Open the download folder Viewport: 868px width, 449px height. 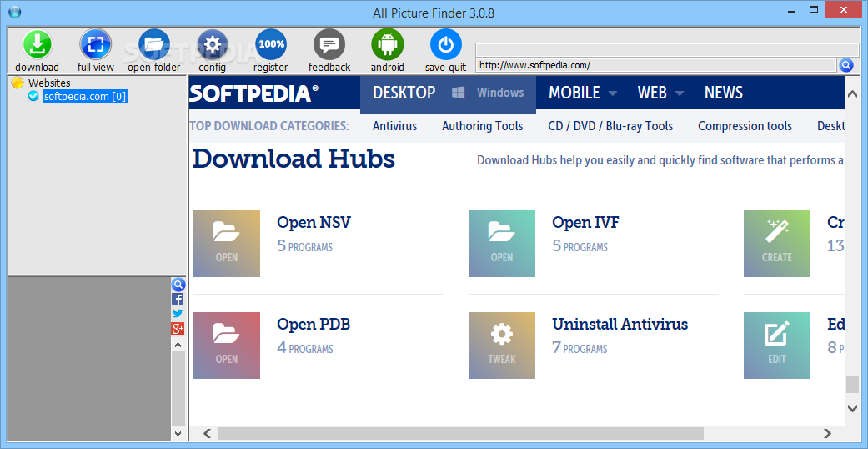pos(154,44)
